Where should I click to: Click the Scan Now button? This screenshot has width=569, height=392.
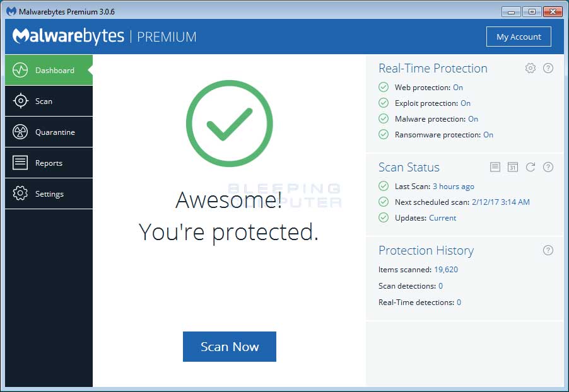point(229,346)
